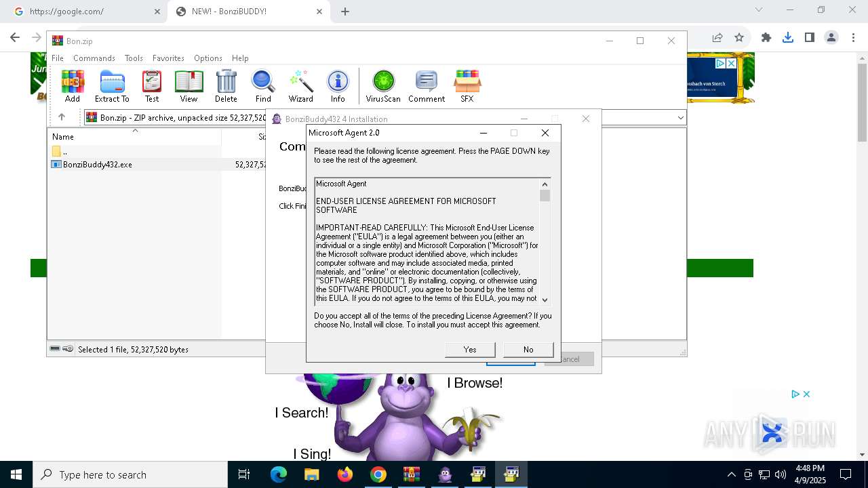
Task: Toggle the Chrome side panel icon
Action: click(x=810, y=38)
